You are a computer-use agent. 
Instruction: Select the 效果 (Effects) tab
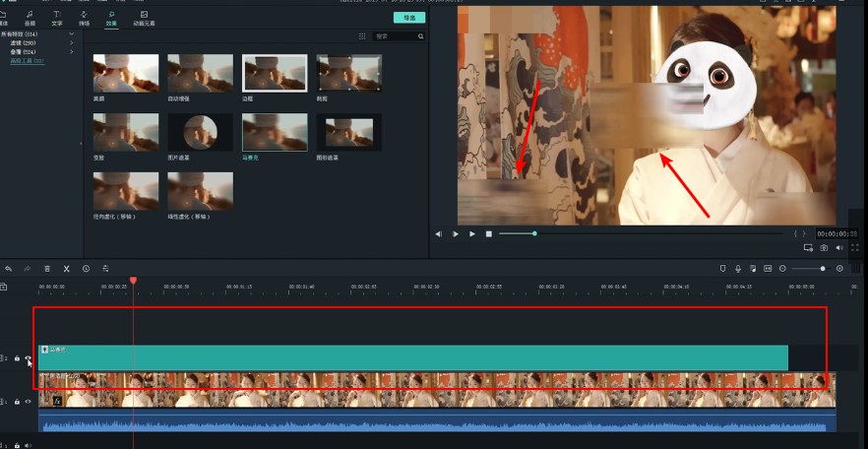tap(111, 18)
